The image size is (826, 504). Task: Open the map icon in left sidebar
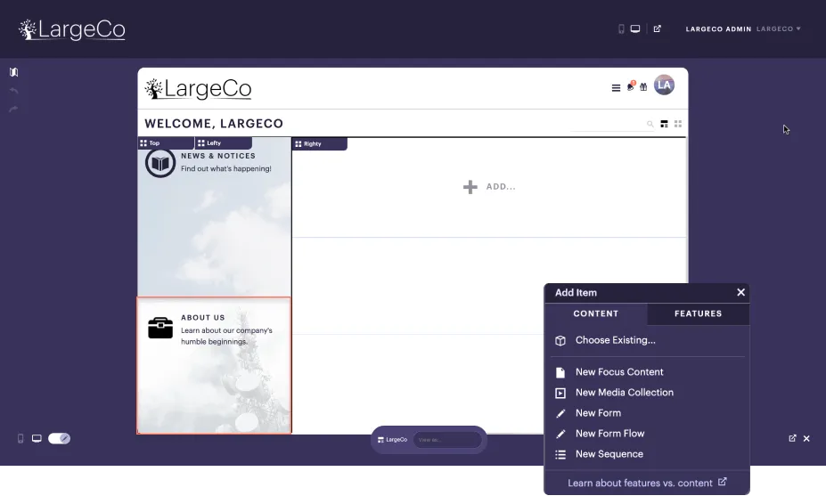coord(14,72)
